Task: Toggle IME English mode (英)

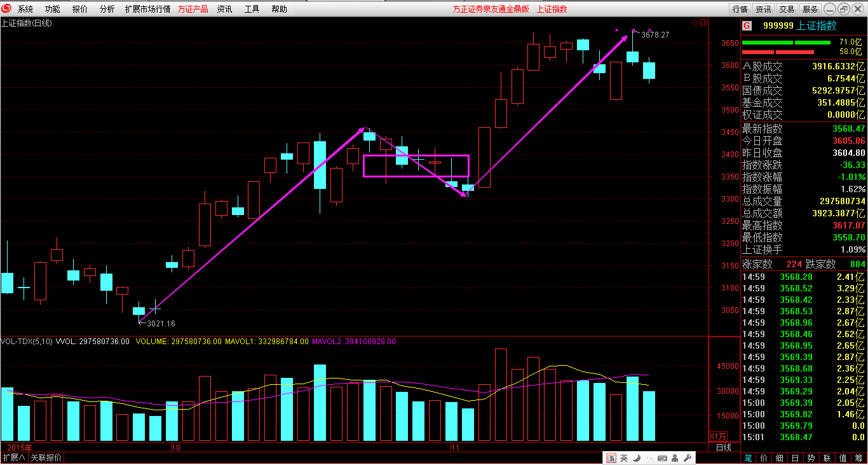Action: [x=624, y=458]
